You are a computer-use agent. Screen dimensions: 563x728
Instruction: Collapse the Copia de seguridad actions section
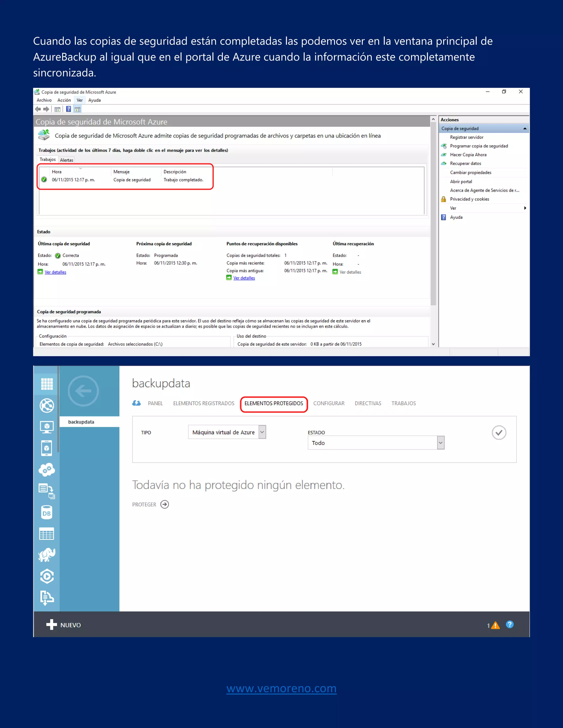525,128
